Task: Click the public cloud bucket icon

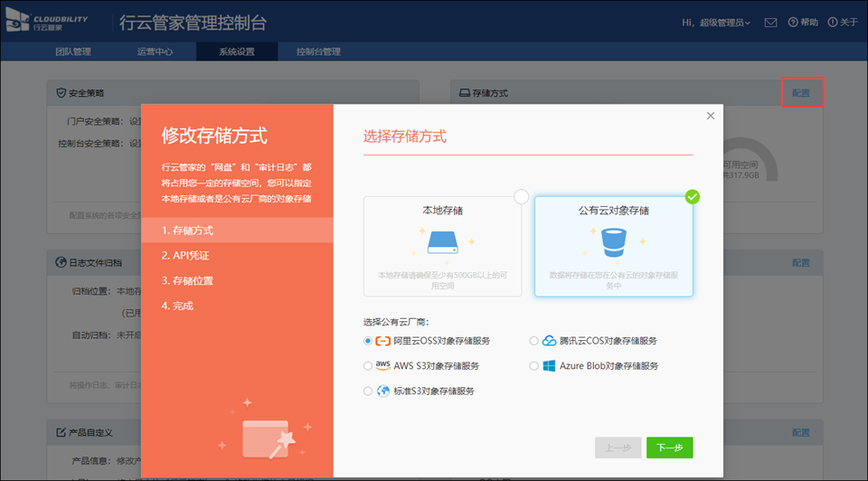Action: point(613,241)
